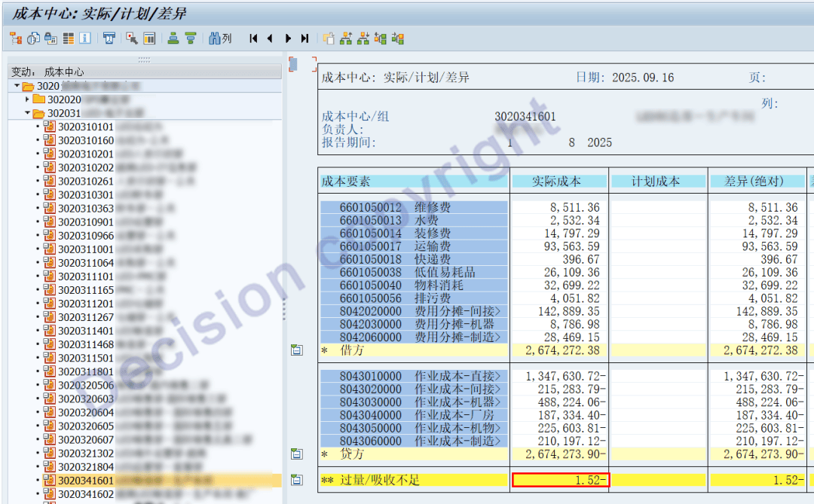
Task: Toggle the row icon beside 贷方 total
Action: coord(297,454)
